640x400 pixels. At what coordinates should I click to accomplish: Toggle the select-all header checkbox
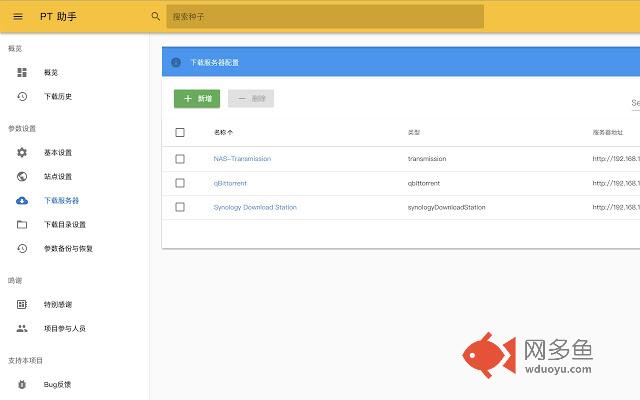pyautogui.click(x=180, y=133)
